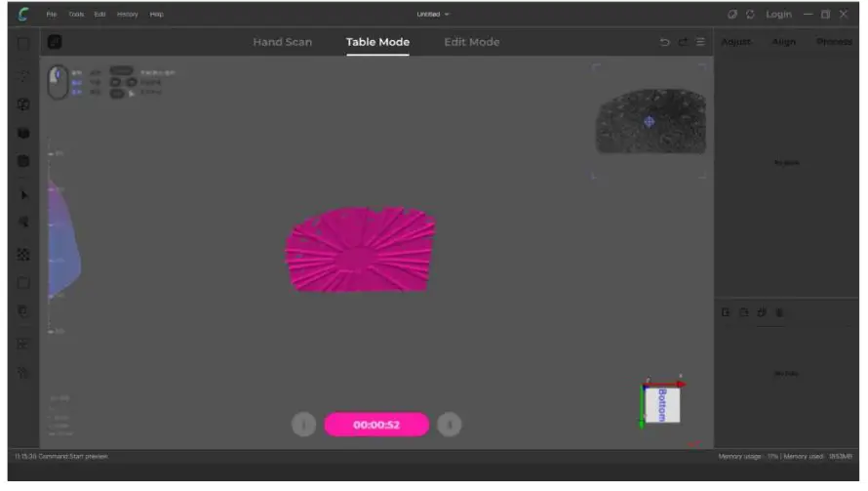Viewport: 868px width, 491px height.
Task: Click the mouse controls hint icon
Action: (57, 82)
